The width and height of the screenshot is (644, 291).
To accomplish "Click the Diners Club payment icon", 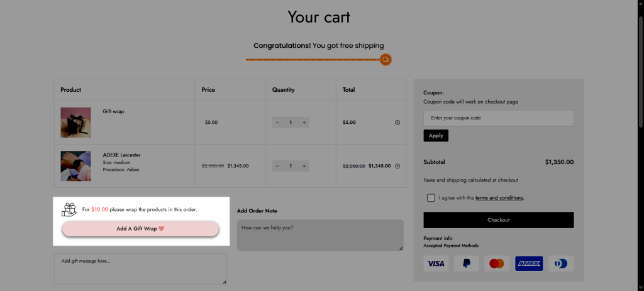I will pyautogui.click(x=560, y=263).
